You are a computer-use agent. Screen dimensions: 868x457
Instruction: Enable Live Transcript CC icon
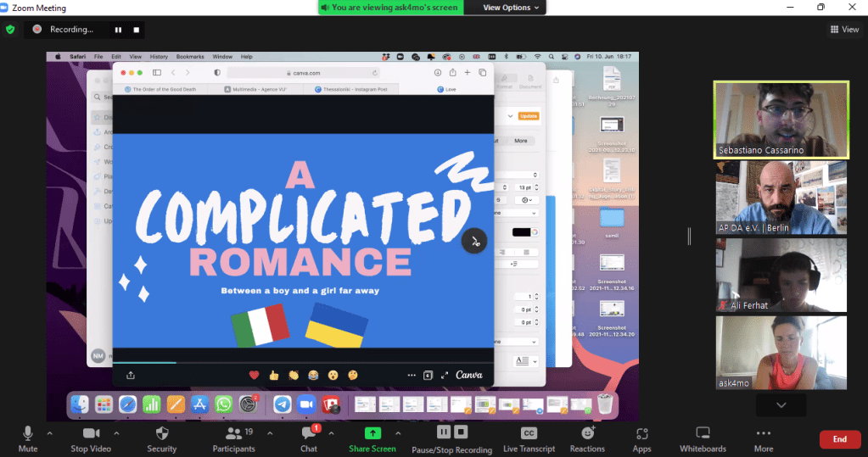pyautogui.click(x=529, y=433)
